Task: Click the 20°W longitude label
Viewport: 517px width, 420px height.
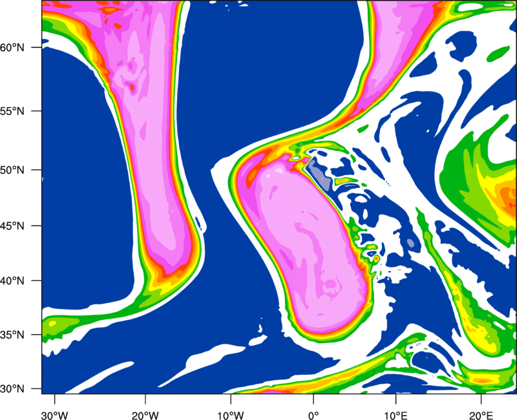Action: coord(145,415)
